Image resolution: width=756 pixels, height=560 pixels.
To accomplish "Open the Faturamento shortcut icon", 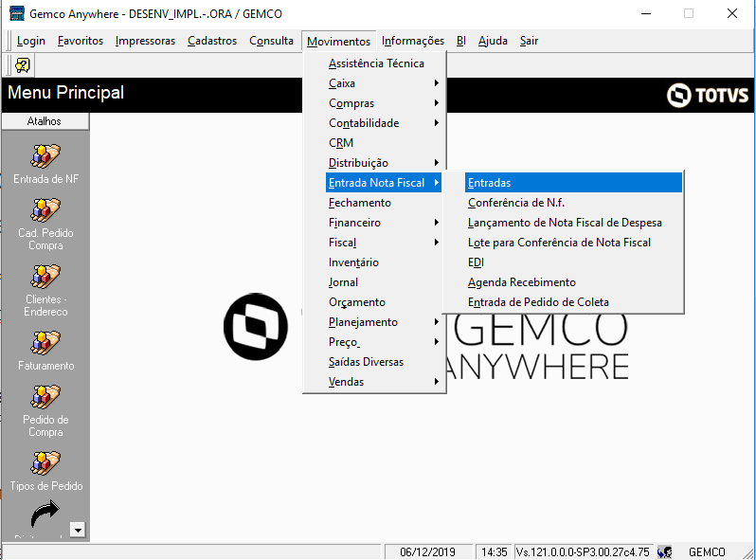I will tap(45, 343).
